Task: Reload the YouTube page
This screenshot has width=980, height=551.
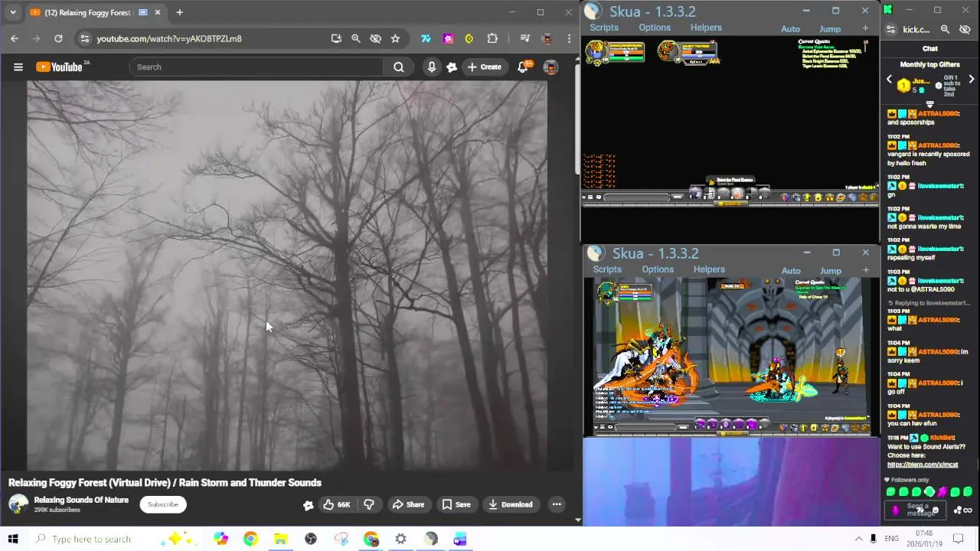Action: 58,38
